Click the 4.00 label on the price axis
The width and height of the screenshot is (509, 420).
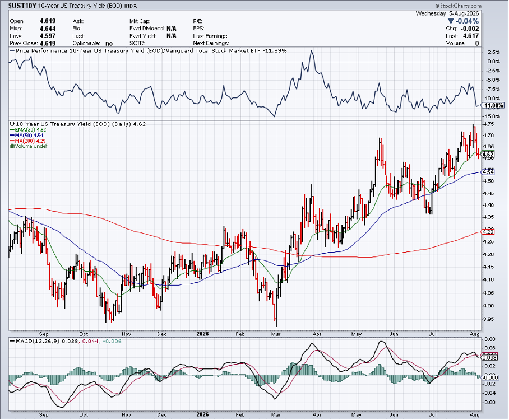pos(488,306)
